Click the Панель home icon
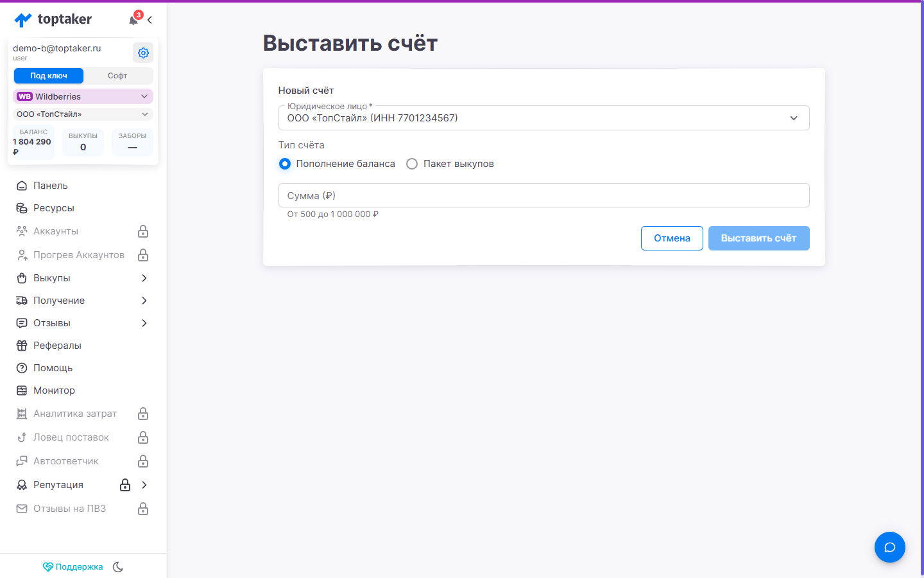This screenshot has width=924, height=578. [x=22, y=186]
